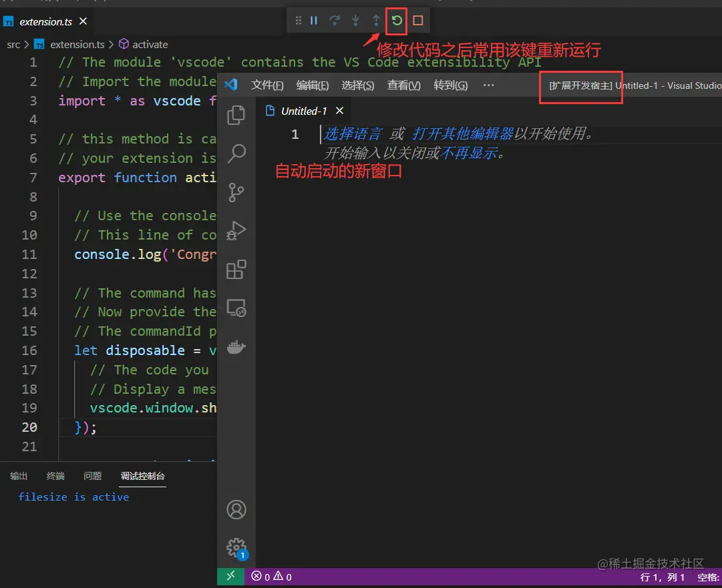Click the console.log line in extension.ts
Screen dimensions: 722x588
pos(145,254)
